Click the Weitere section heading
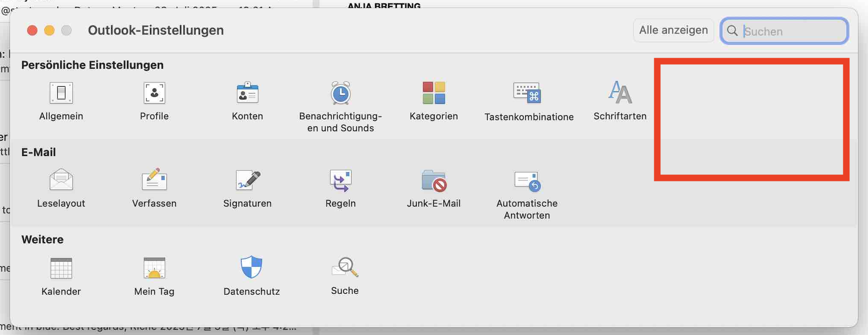This screenshot has height=335, width=868. point(42,240)
